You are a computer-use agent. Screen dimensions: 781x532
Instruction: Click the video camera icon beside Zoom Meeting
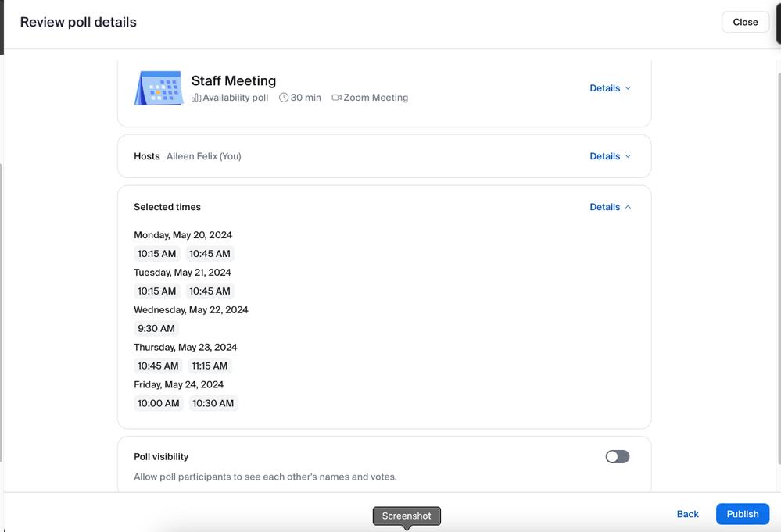[336, 97]
